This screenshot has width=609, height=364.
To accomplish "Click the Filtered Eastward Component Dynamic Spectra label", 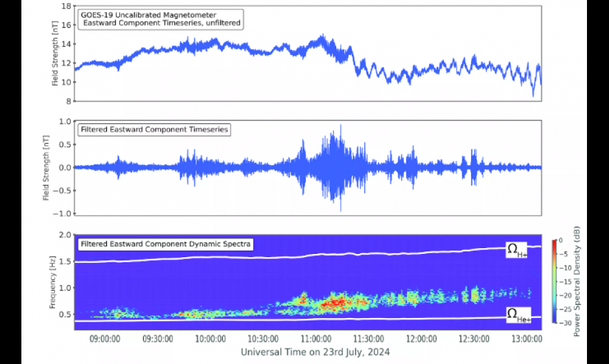I will pyautogui.click(x=165, y=245).
